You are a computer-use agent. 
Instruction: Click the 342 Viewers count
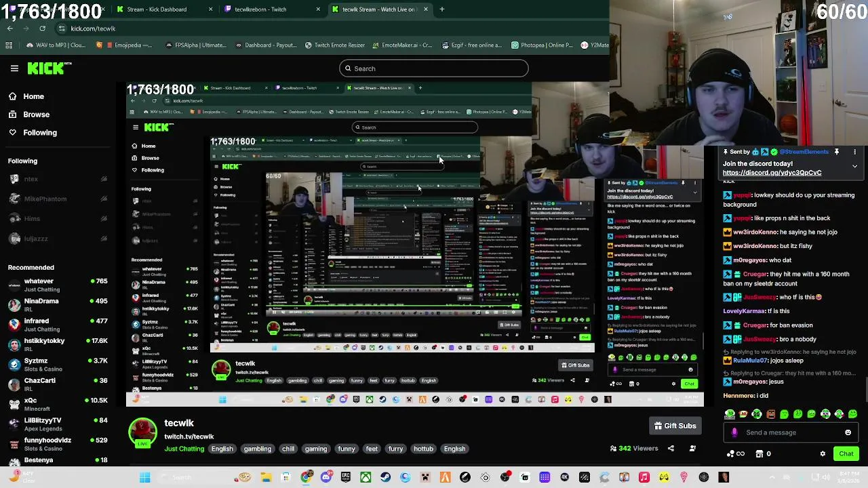(634, 448)
